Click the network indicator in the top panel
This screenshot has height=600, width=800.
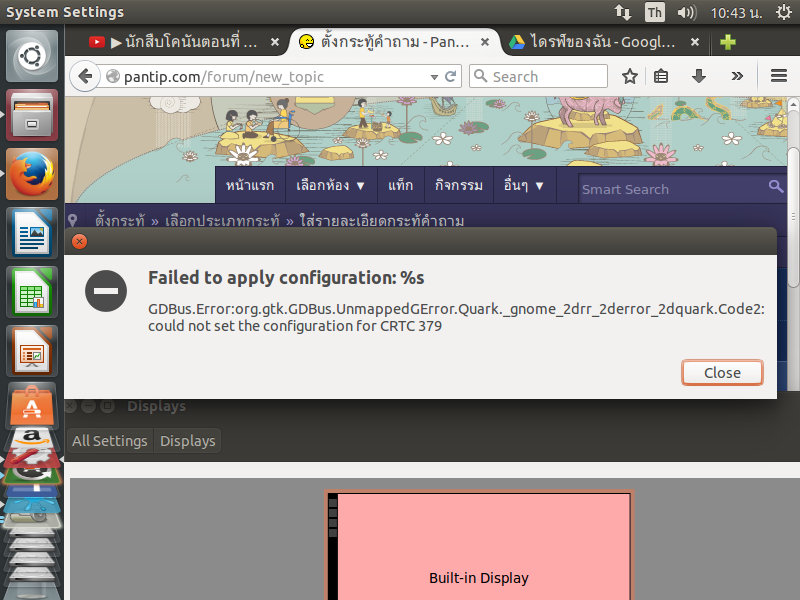click(x=622, y=12)
